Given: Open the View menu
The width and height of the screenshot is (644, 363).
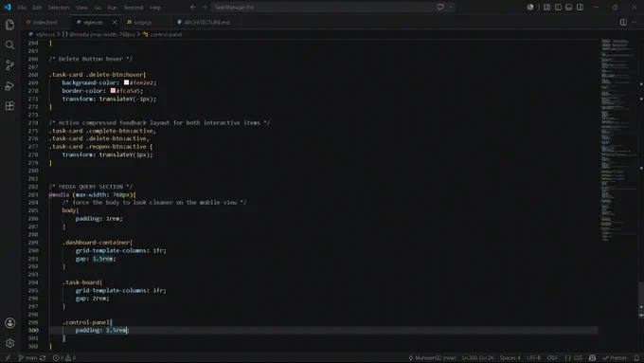Looking at the screenshot, I should (81, 8).
